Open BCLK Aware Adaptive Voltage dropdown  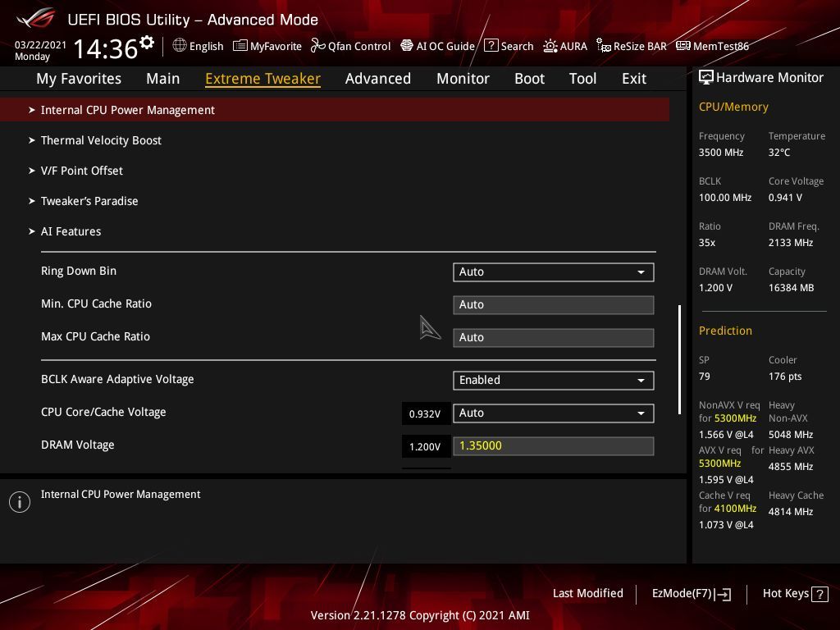pyautogui.click(x=554, y=381)
